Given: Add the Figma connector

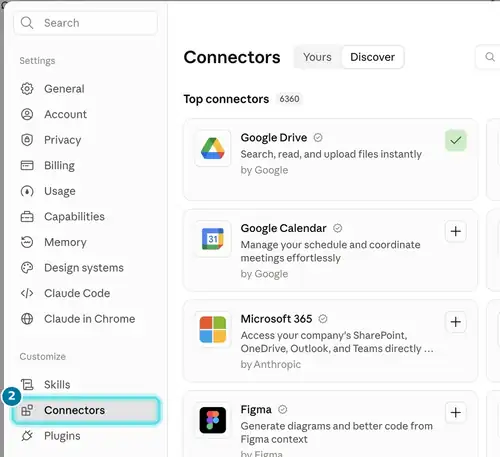Looking at the screenshot, I should point(456,412).
